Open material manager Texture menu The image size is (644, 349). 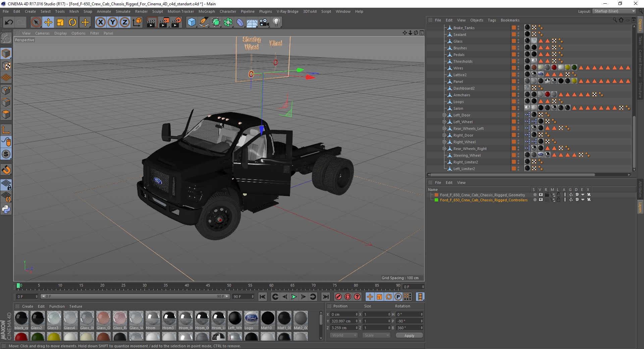coord(75,306)
